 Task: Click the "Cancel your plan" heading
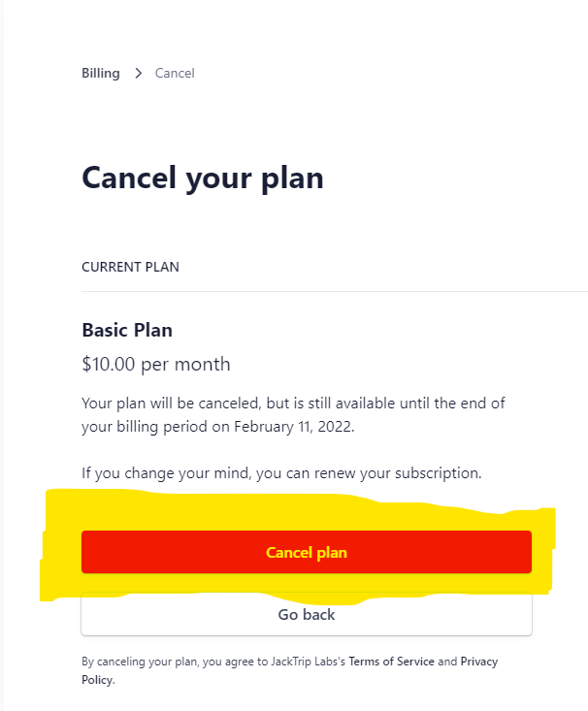coord(202,178)
